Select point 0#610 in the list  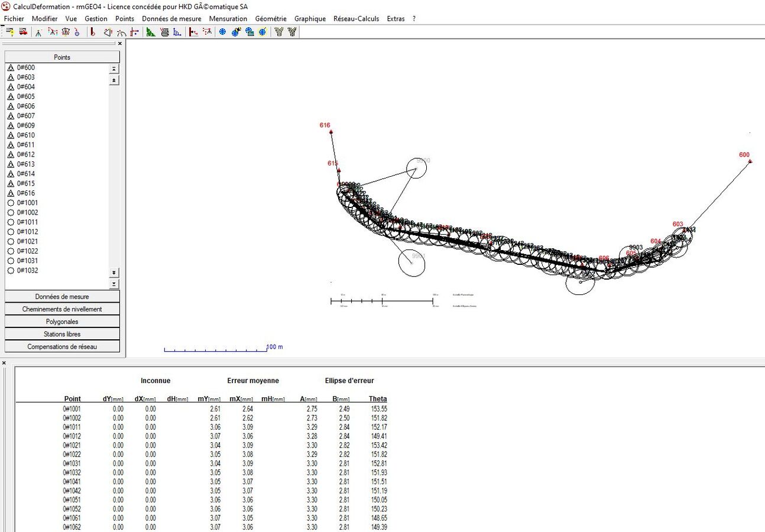[25, 135]
